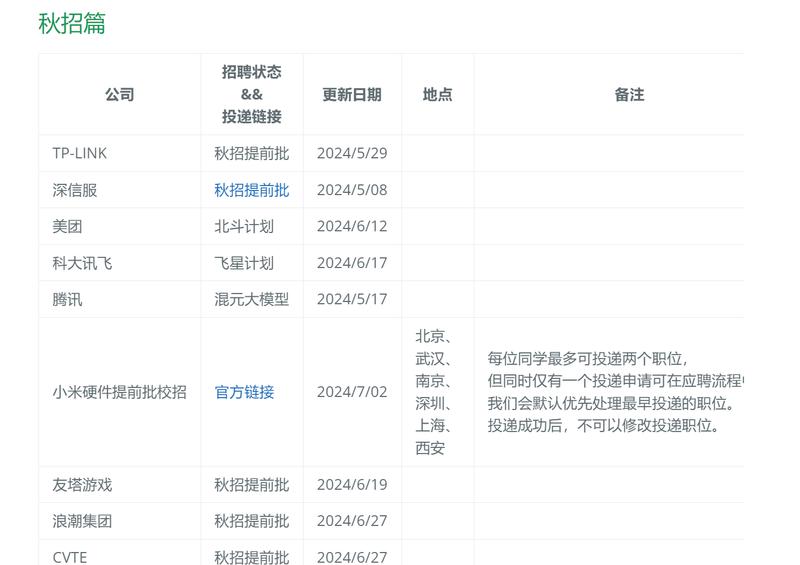Viewport: 800px width, 565px height.
Task: Click the date 2024/7/02
Action: (x=352, y=392)
